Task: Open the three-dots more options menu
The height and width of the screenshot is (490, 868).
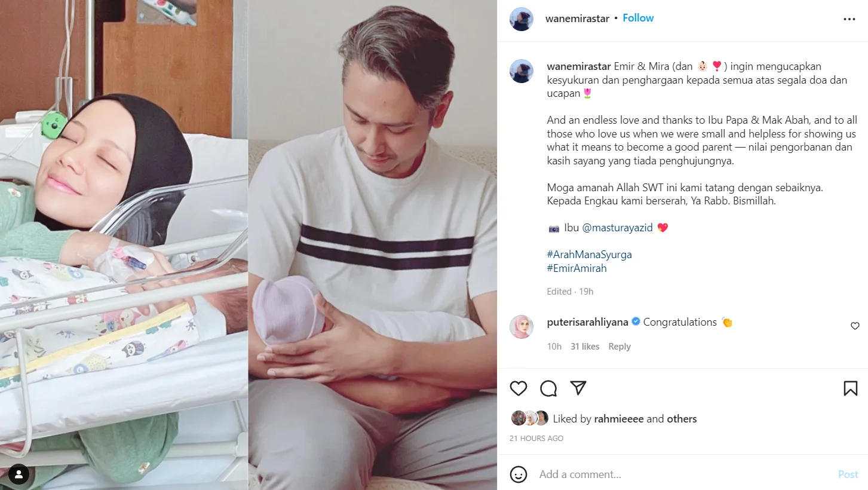Action: [849, 19]
